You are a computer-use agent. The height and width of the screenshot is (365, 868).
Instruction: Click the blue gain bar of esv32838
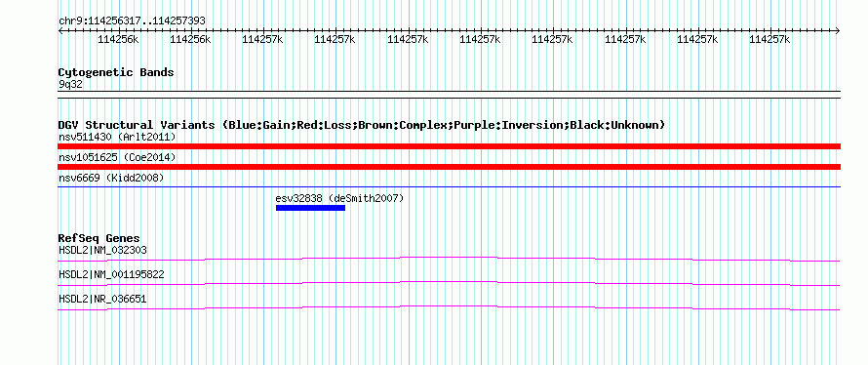(310, 208)
